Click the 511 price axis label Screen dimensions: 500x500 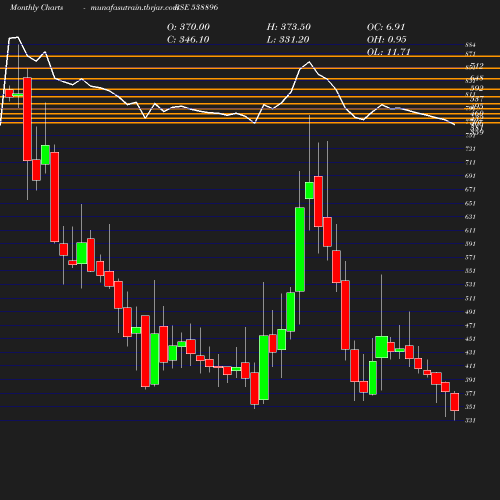coord(470,298)
